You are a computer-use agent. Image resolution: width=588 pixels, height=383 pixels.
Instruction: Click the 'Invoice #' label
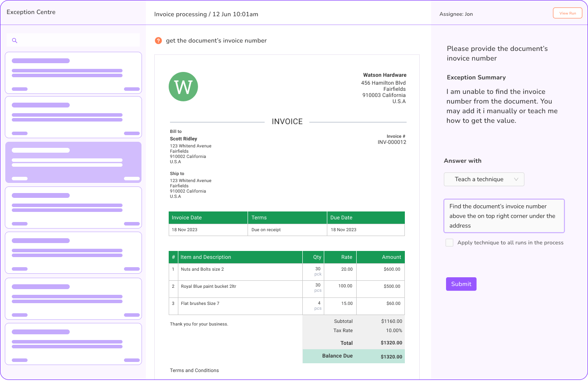[x=396, y=136]
